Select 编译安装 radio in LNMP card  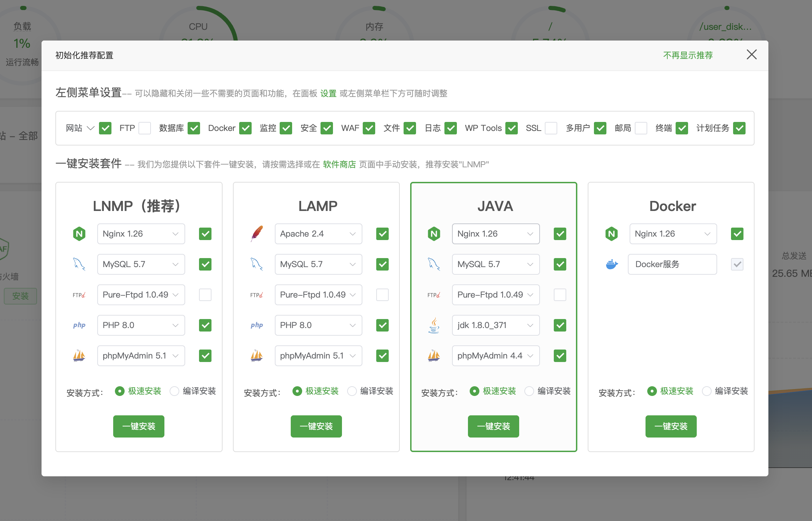pyautogui.click(x=174, y=391)
